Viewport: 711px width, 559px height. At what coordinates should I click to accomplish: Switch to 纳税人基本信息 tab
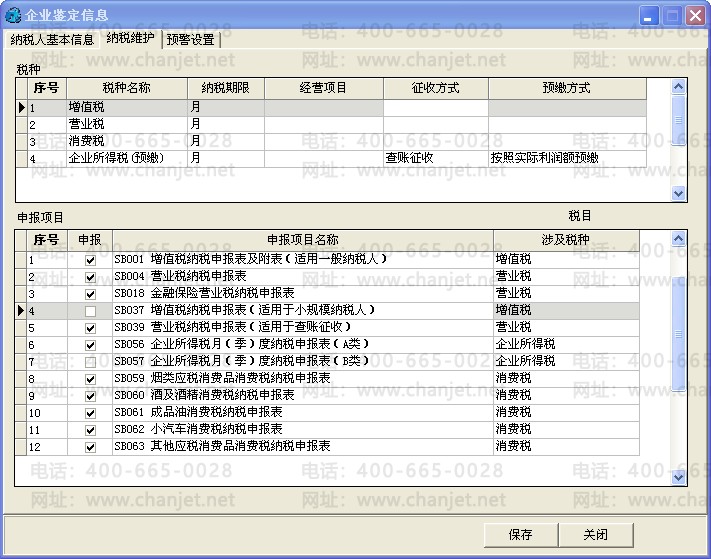tap(52, 40)
